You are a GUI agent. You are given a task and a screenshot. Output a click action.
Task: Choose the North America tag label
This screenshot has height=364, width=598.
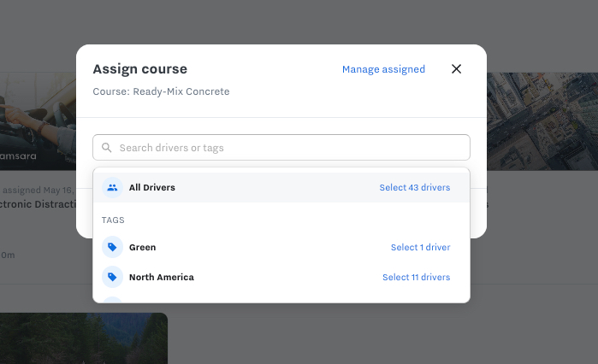click(161, 277)
